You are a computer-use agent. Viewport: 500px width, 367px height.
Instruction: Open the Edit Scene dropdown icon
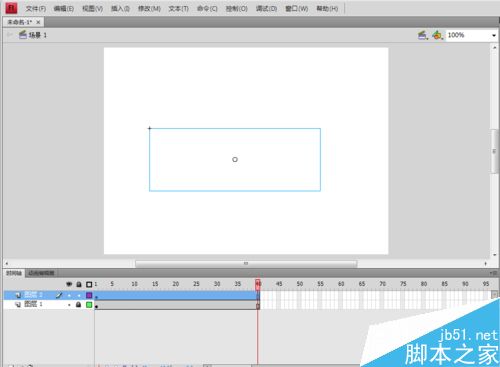423,35
